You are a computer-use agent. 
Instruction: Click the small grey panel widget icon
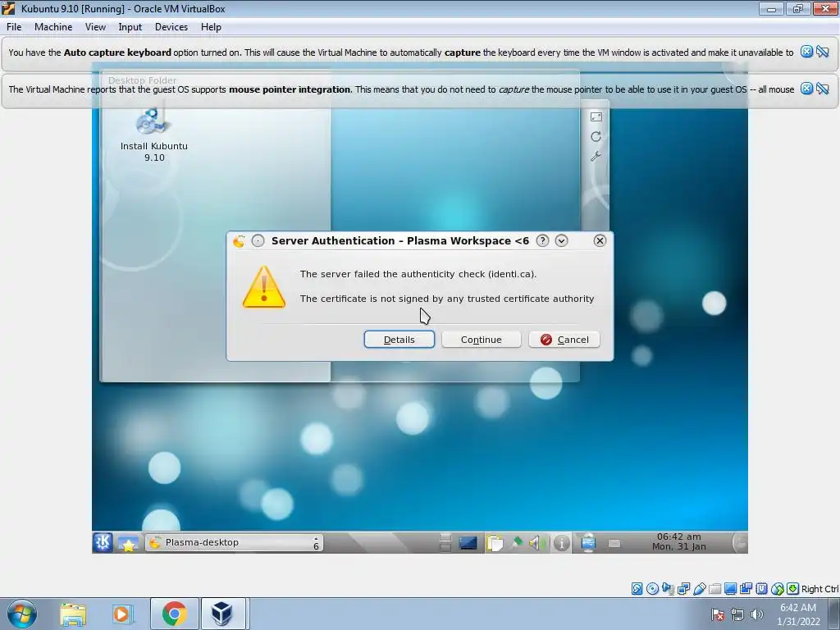614,544
